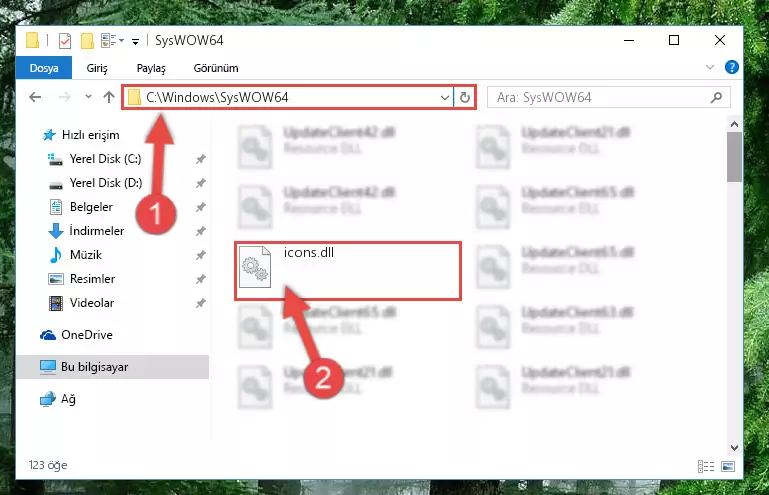Image resolution: width=769 pixels, height=495 pixels.
Task: Open Yerel Disk (C:) in sidebar
Action: (105, 159)
